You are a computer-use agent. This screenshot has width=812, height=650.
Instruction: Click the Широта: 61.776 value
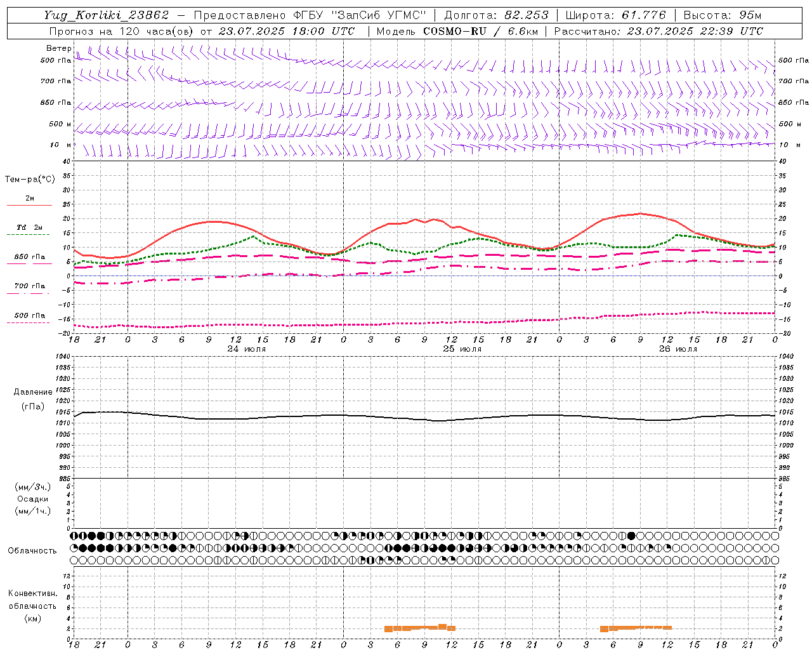point(615,15)
